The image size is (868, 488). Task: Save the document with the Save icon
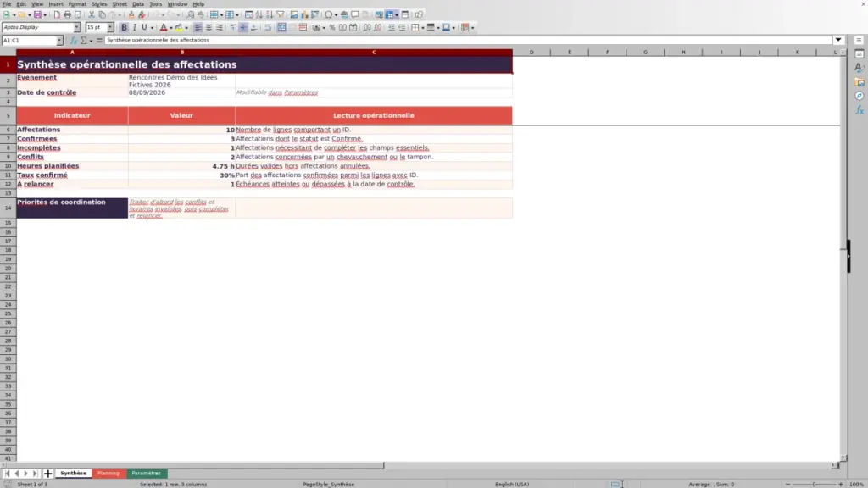point(37,14)
